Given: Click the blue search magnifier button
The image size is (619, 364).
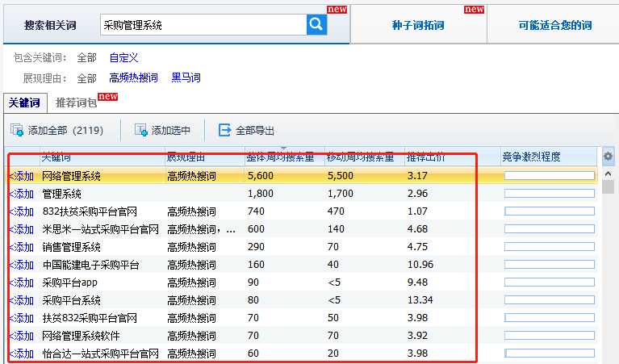Looking at the screenshot, I should [x=316, y=25].
